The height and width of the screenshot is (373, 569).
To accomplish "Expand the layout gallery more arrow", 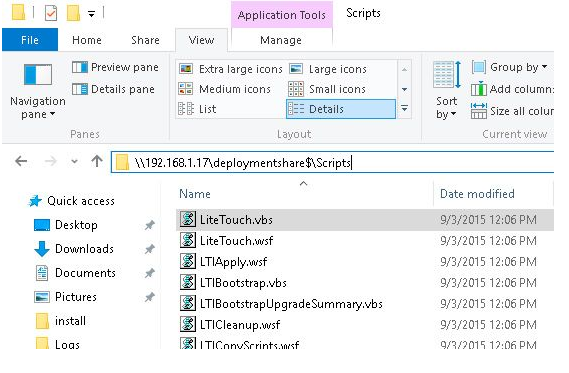I will tap(404, 108).
